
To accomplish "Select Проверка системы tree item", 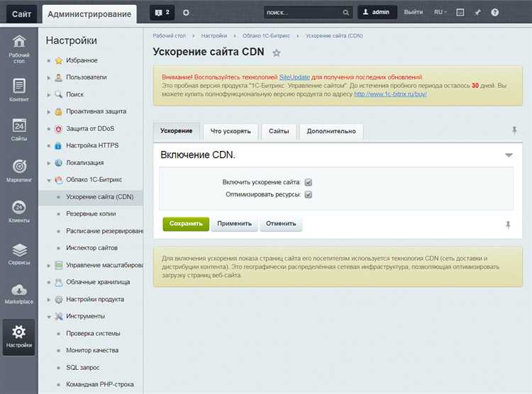I will click(x=93, y=334).
